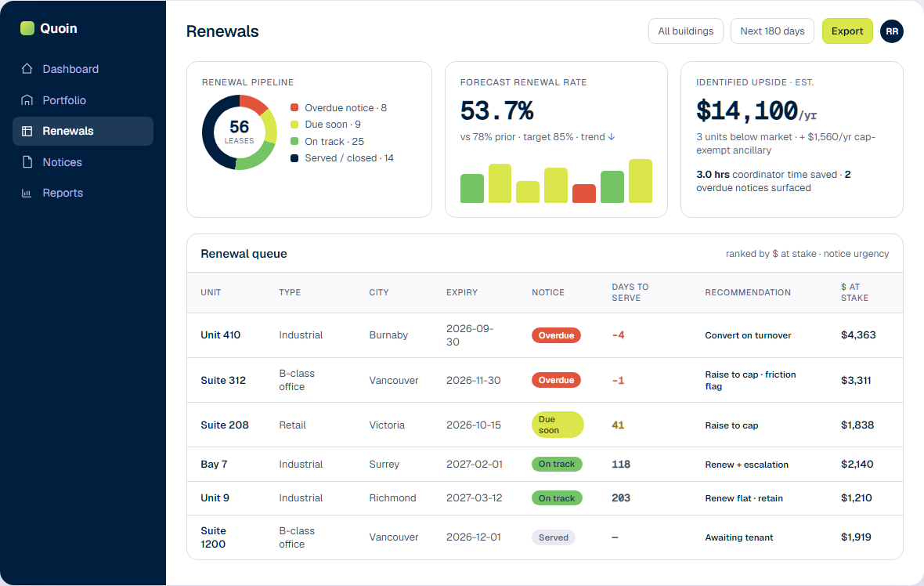The width and height of the screenshot is (924, 586).
Task: Click the green On track legend swatch
Action: pos(294,141)
